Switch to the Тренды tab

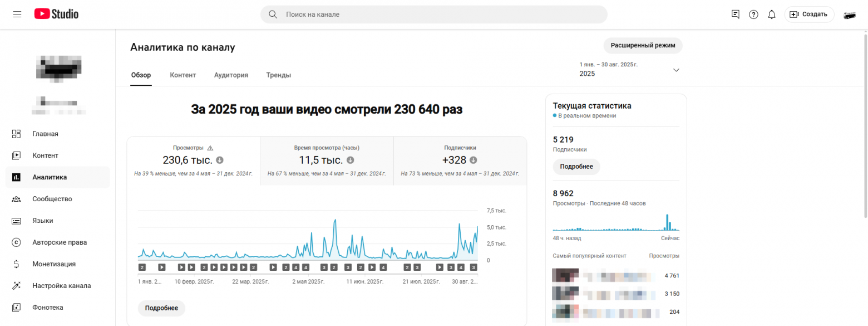click(x=278, y=75)
